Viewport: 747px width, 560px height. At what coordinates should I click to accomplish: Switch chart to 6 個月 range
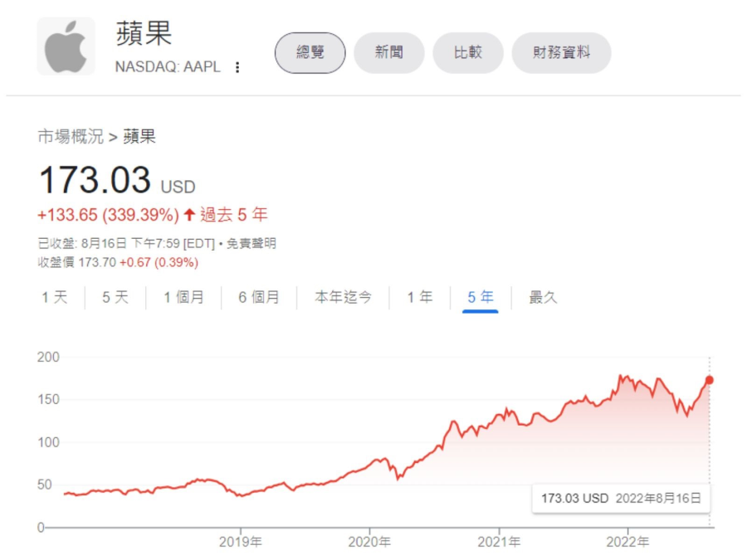[x=259, y=297]
